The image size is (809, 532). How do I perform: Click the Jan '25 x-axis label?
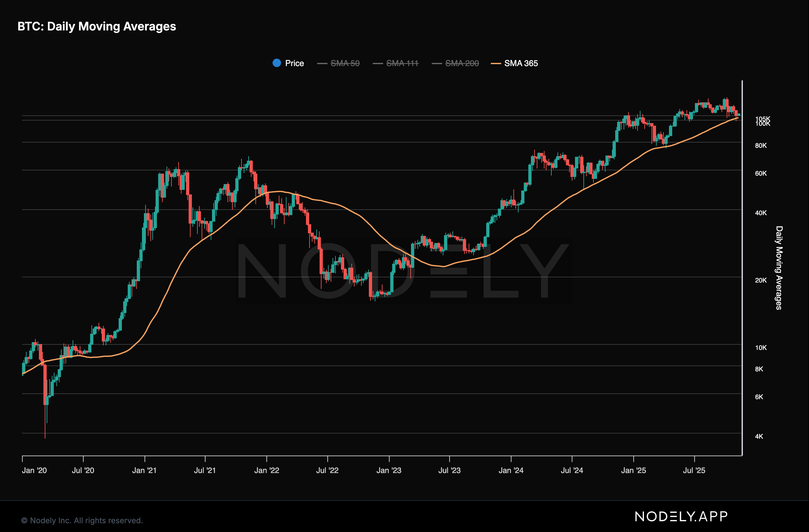634,470
